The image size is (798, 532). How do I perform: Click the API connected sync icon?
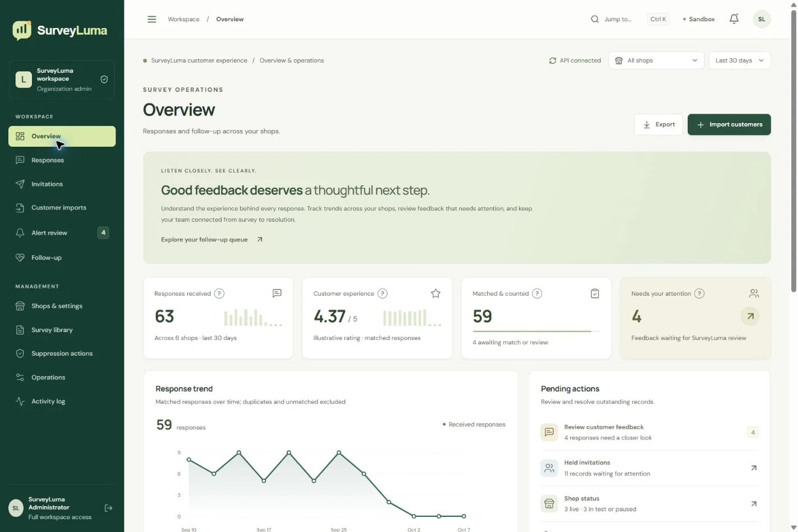(x=553, y=60)
